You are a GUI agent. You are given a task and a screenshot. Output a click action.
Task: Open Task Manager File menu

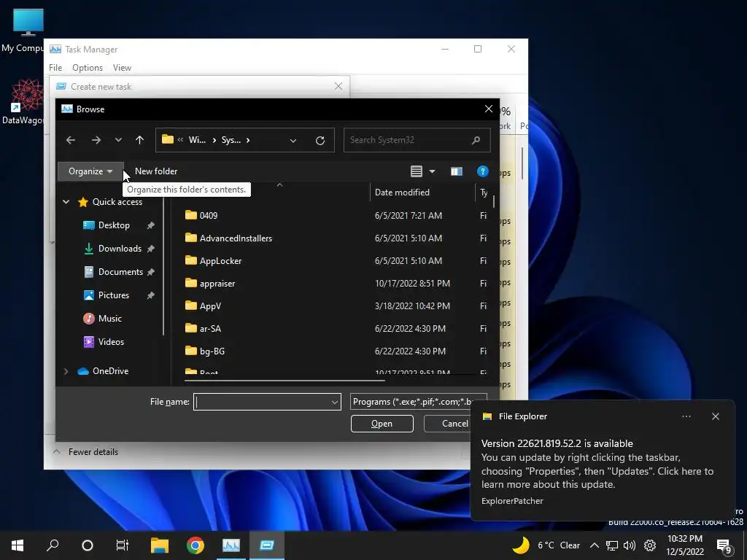(55, 68)
